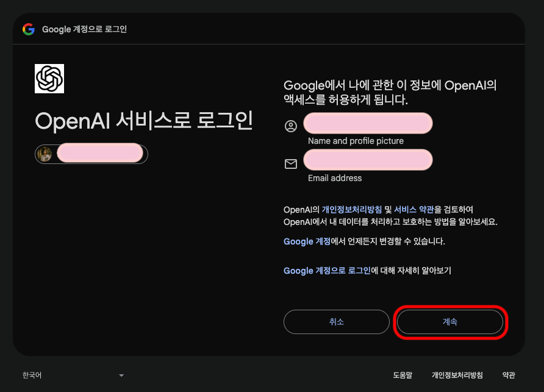The image size is (544, 392).
Task: Click the 계속 button
Action: (450, 322)
